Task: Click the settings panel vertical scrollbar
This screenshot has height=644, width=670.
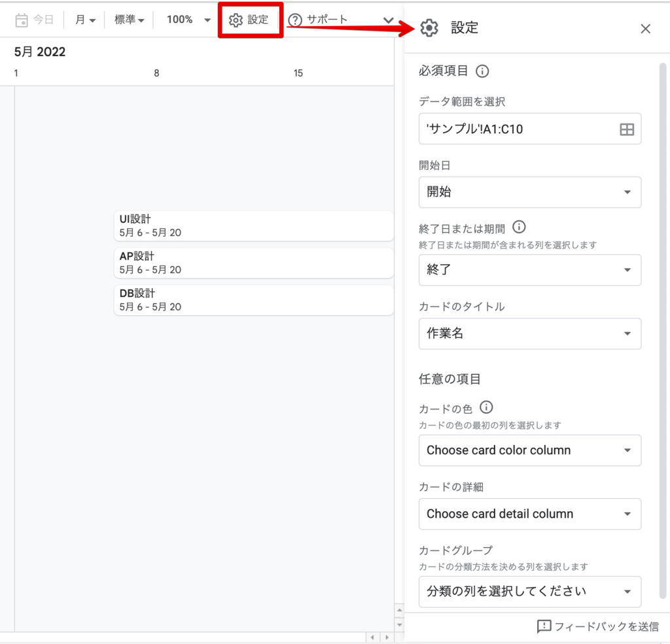Action: pos(663,331)
